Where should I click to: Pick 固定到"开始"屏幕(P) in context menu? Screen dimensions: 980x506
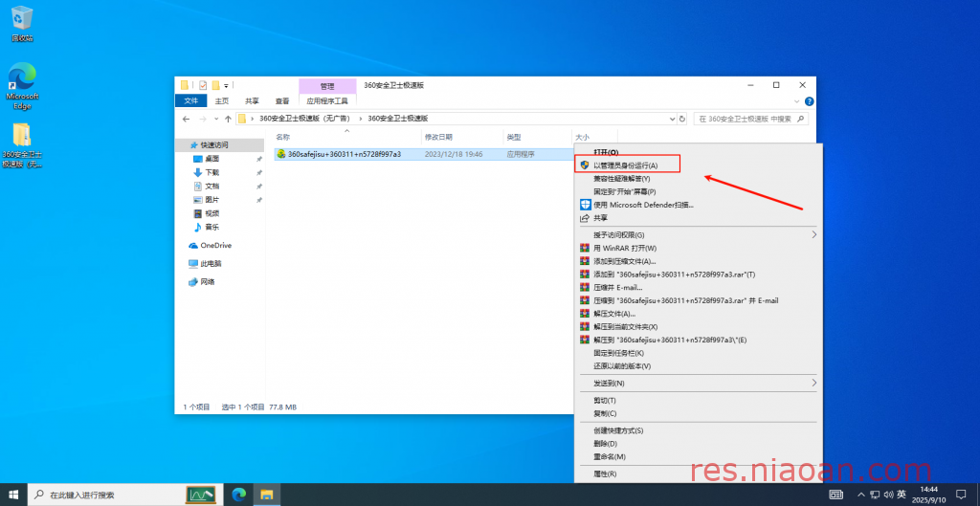pos(624,191)
